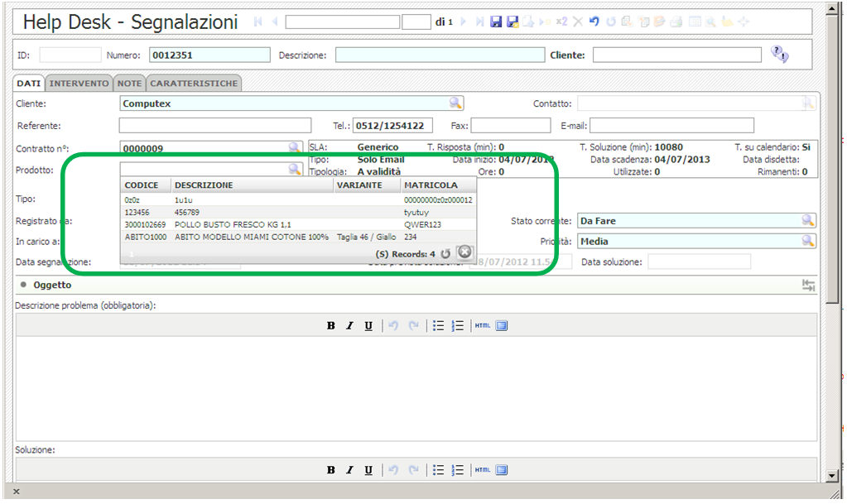Viewport: 847px width, 504px height.
Task: Click the help question-mark icon beside Cliente
Action: pos(779,55)
